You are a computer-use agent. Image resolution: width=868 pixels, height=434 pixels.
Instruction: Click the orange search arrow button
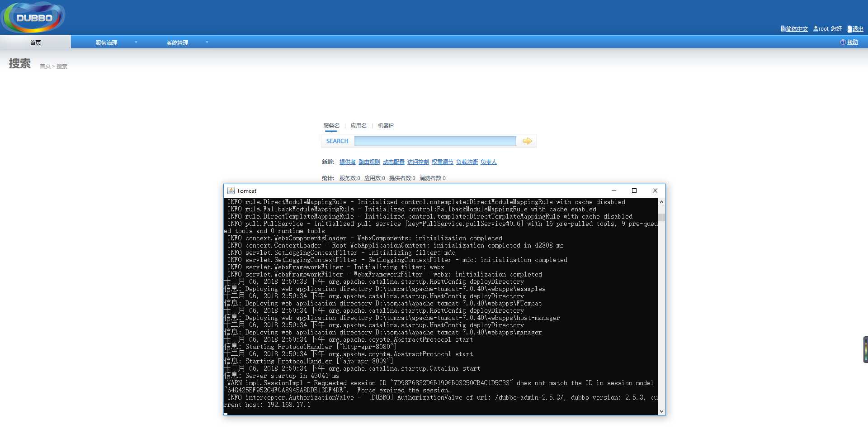[527, 141]
